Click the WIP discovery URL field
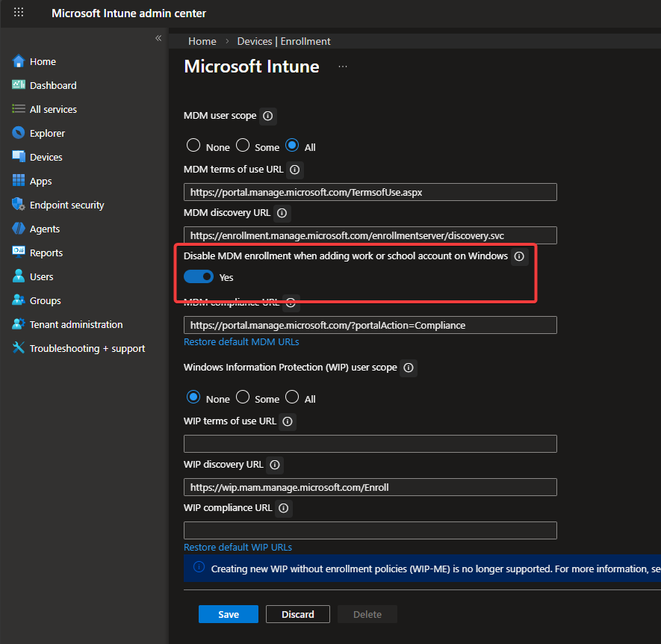This screenshot has width=661, height=644. pyautogui.click(x=370, y=487)
